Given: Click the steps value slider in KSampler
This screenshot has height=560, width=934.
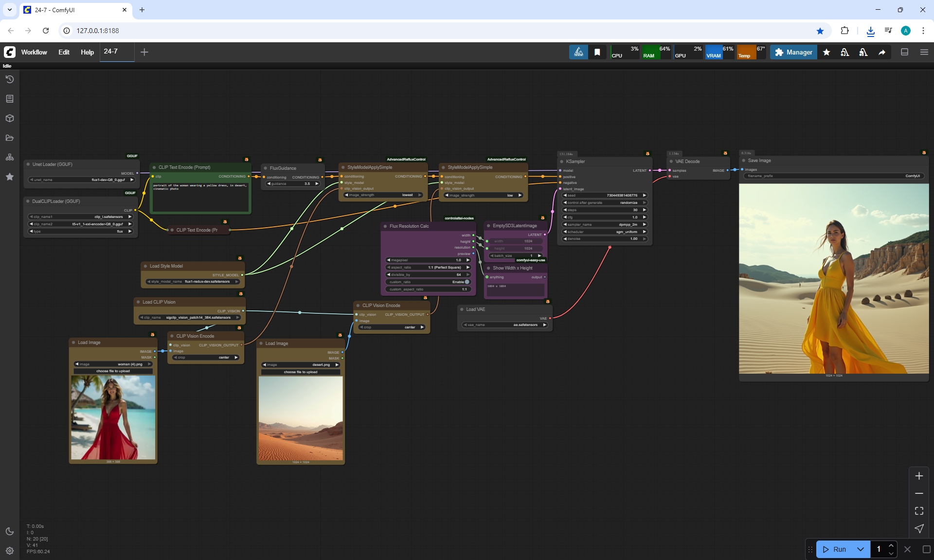Looking at the screenshot, I should coord(605,210).
